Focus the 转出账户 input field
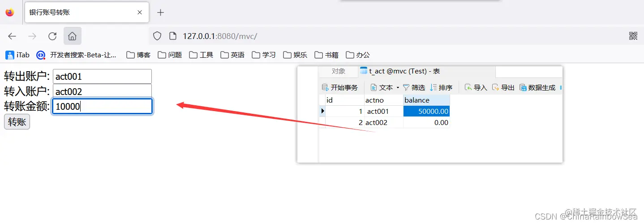The width and height of the screenshot is (644, 224). click(x=102, y=77)
